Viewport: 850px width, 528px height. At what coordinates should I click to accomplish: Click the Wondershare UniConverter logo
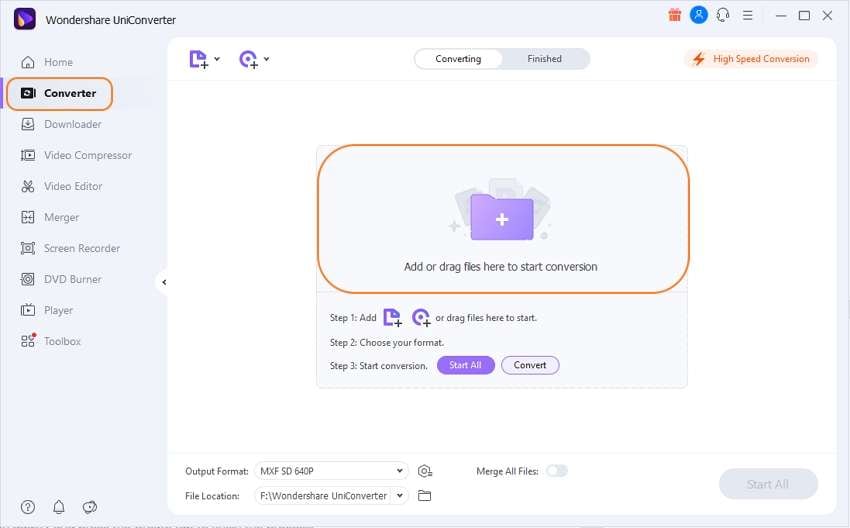(24, 19)
